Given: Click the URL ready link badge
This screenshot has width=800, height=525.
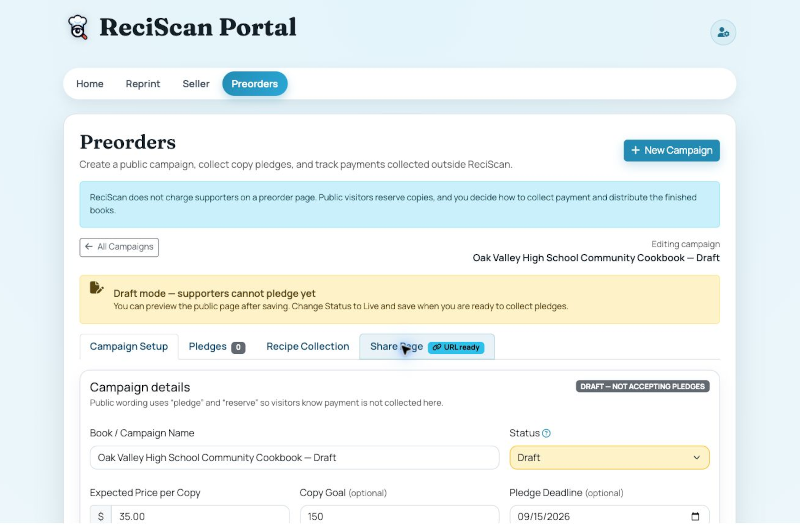Looking at the screenshot, I should (x=456, y=347).
